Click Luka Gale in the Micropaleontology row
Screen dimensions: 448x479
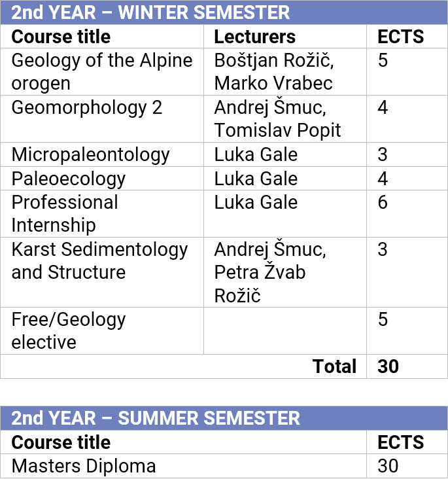click(256, 154)
